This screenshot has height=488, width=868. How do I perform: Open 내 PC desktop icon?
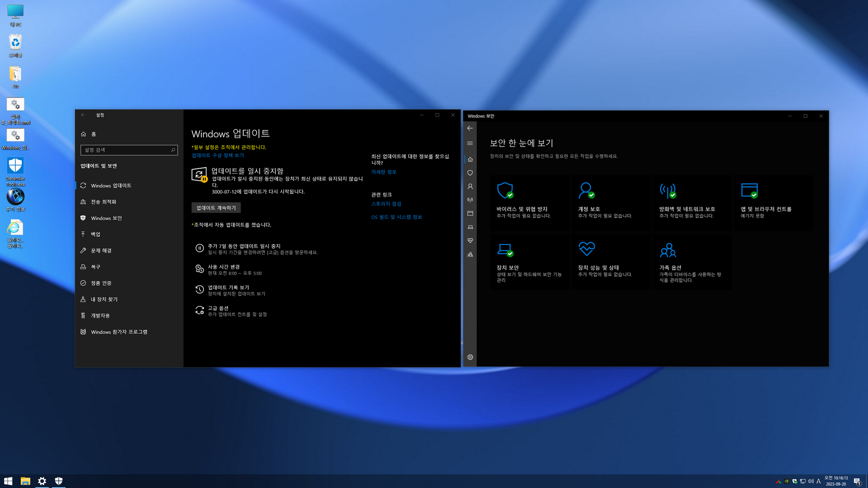pyautogui.click(x=15, y=15)
